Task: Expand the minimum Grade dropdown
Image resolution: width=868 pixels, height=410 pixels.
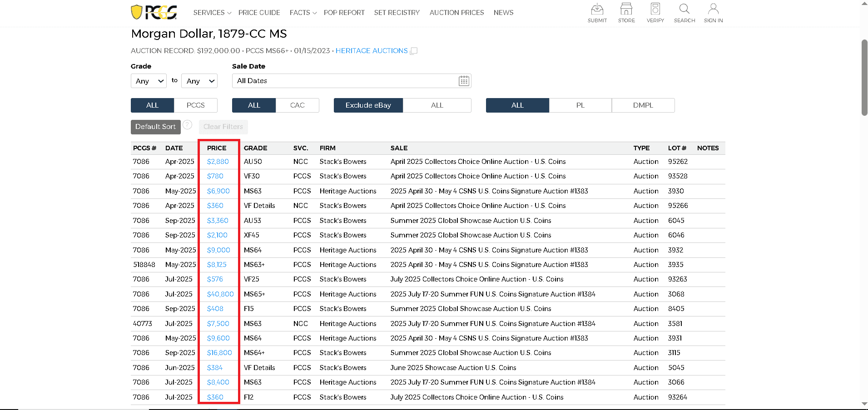Action: [149, 81]
